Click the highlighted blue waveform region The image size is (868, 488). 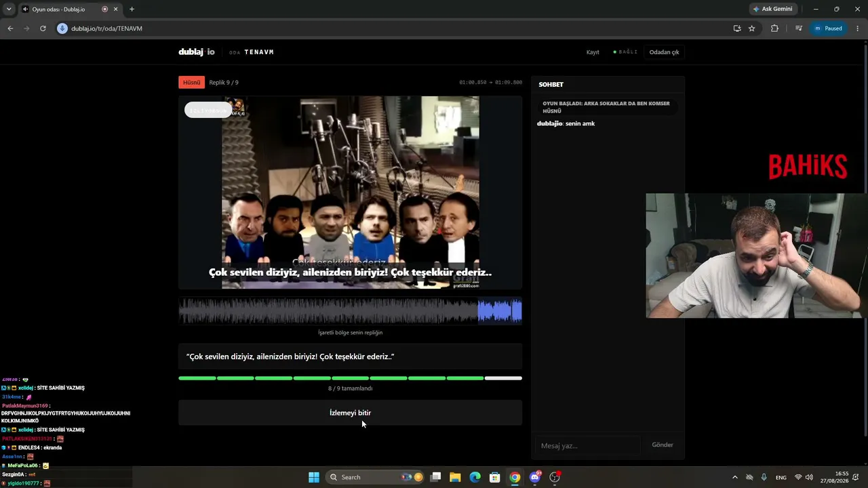coord(500,311)
